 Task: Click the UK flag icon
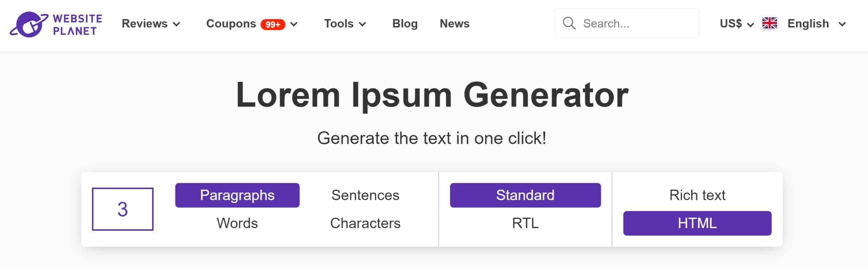[769, 23]
